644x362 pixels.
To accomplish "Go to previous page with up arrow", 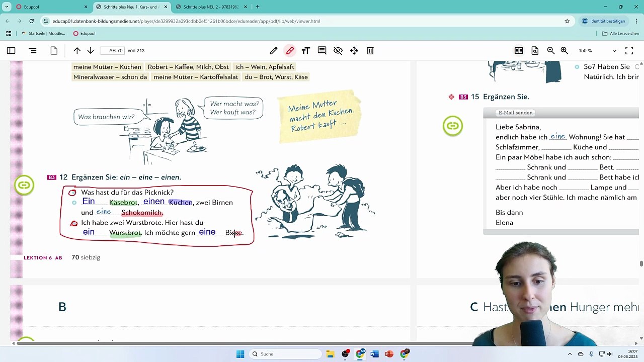I will 77,51.
